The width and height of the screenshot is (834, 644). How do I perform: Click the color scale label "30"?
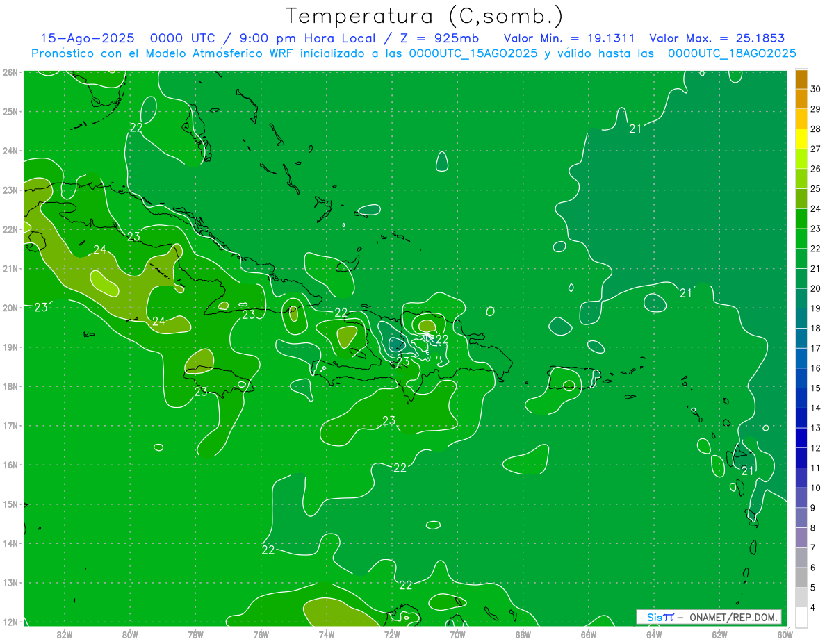click(x=816, y=89)
